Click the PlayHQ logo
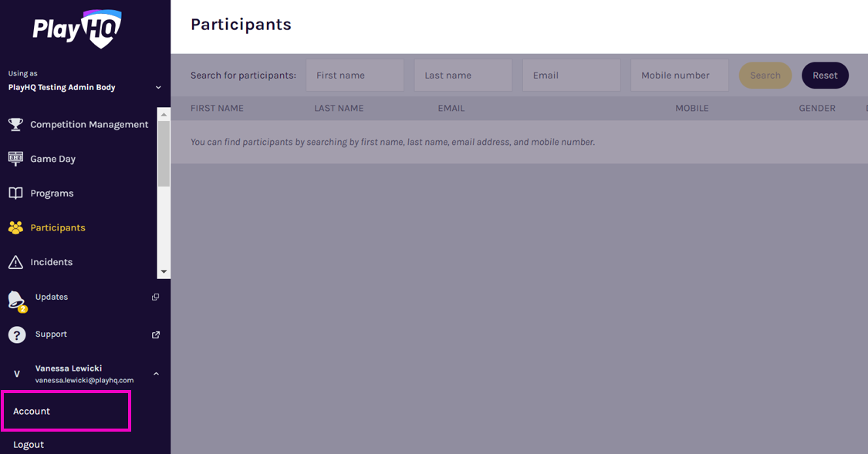Screen dimensions: 868x454 77,29
